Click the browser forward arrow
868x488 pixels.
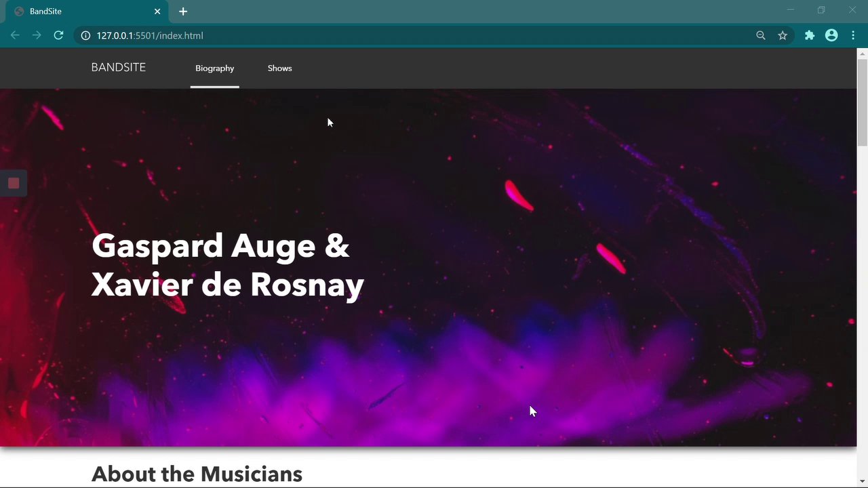[x=37, y=35]
